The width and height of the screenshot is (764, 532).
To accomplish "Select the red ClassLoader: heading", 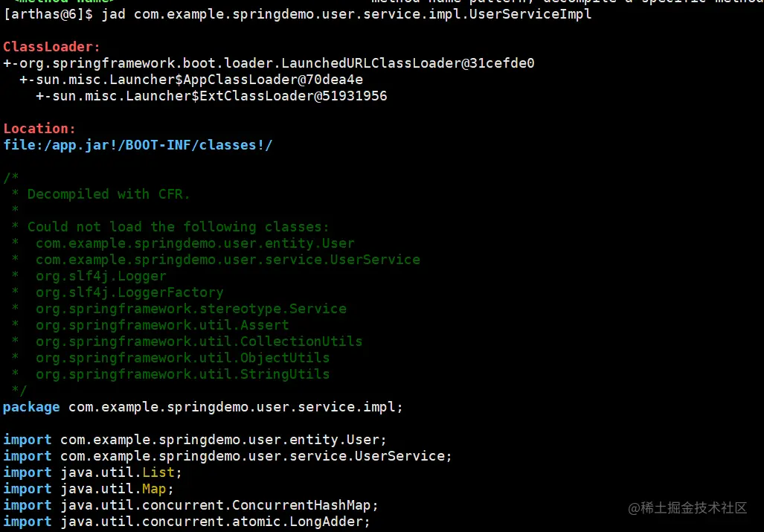I will (x=51, y=47).
